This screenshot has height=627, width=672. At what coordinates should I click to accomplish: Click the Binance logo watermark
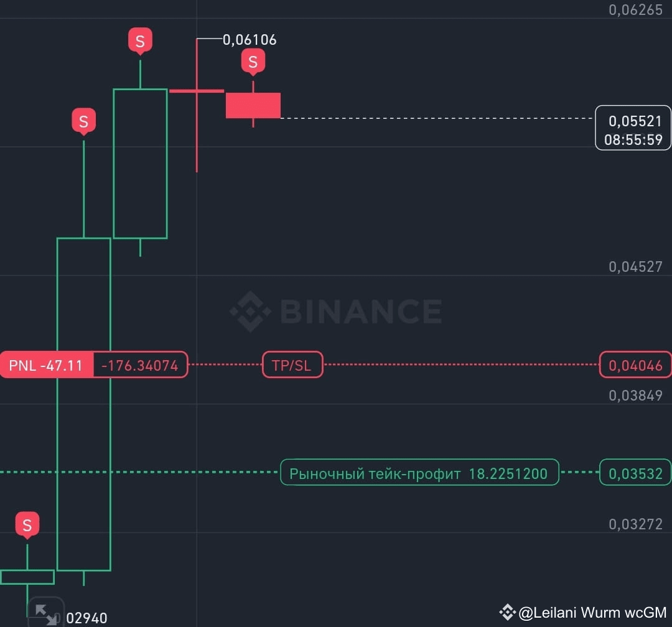pos(336,312)
